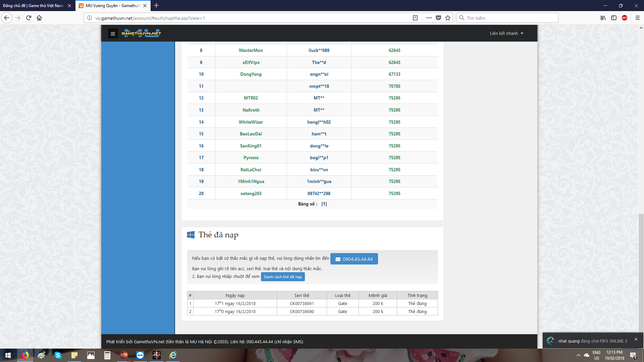Expand the Liên kết nhanh dropdown

coord(506,33)
